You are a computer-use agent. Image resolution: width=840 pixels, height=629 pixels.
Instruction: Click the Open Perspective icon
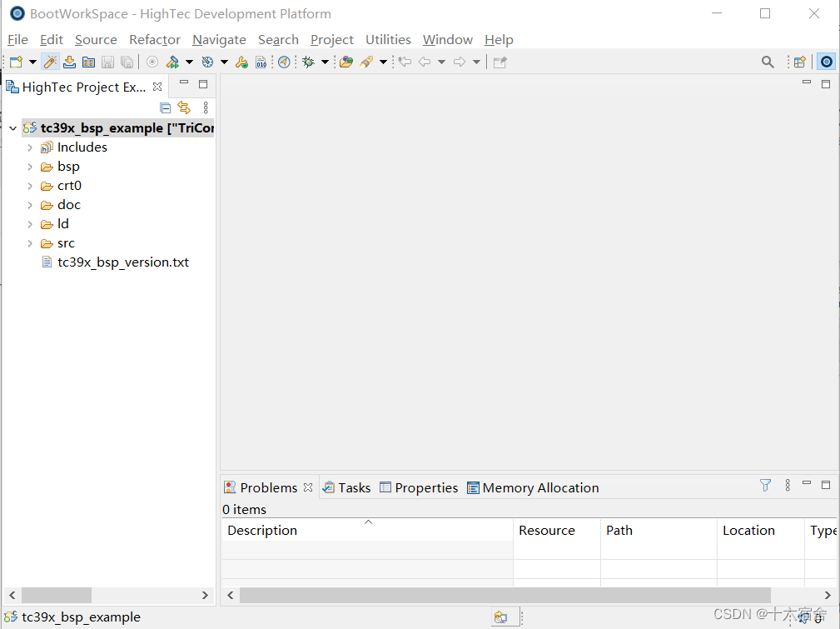point(800,62)
